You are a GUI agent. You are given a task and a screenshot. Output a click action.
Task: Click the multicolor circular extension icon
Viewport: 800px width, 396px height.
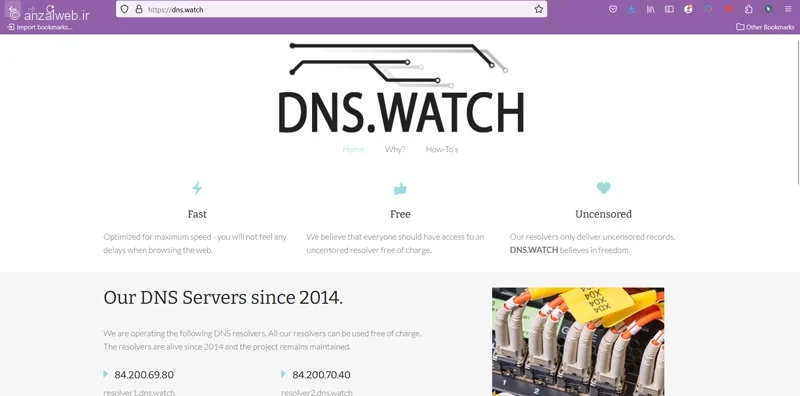(708, 9)
